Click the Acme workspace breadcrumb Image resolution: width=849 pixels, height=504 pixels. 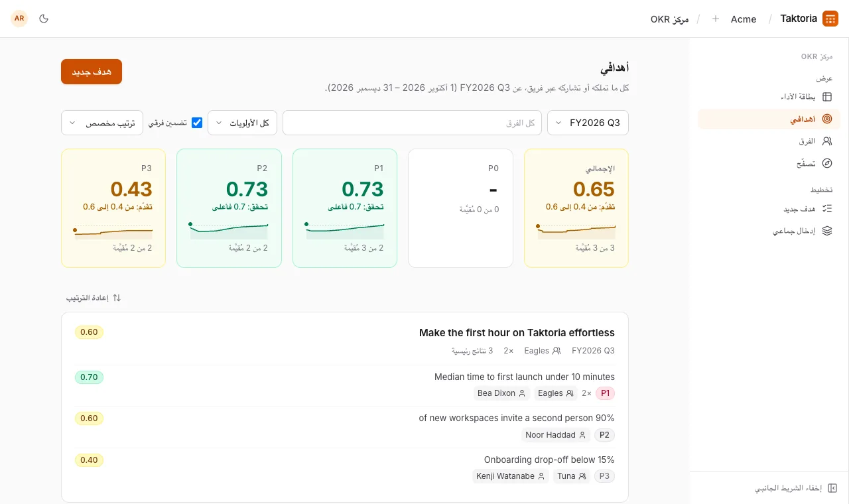point(744,19)
